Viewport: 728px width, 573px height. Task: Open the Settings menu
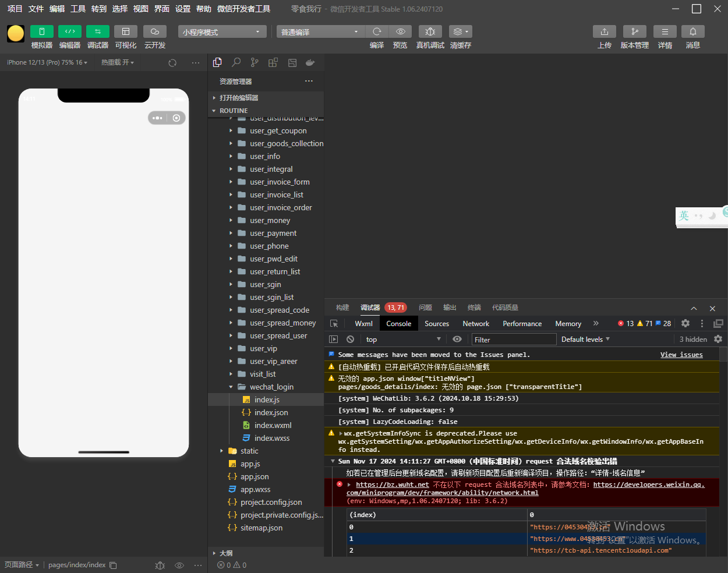point(183,9)
